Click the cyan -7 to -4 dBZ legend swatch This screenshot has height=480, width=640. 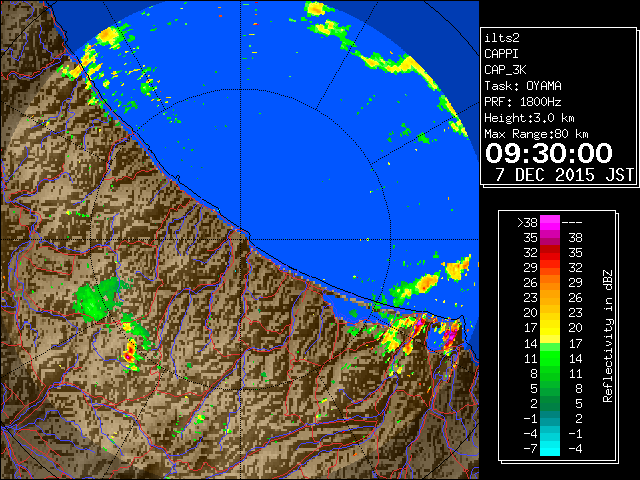tap(550, 448)
